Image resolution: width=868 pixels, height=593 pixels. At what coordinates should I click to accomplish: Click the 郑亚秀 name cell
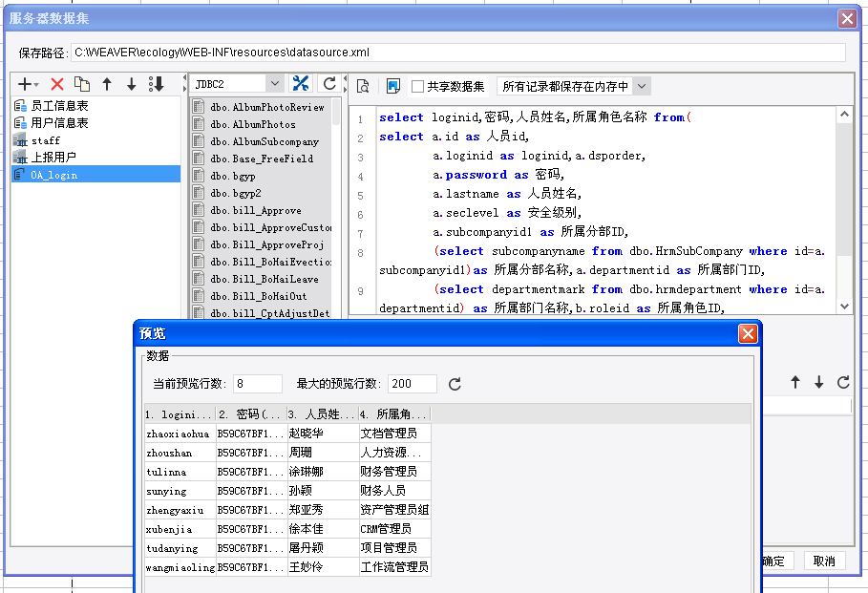click(323, 509)
